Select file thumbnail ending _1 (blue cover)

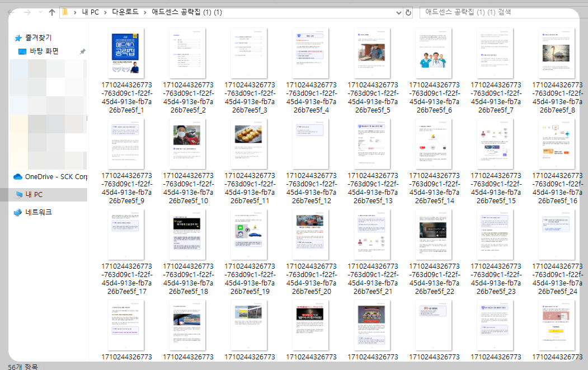point(126,53)
